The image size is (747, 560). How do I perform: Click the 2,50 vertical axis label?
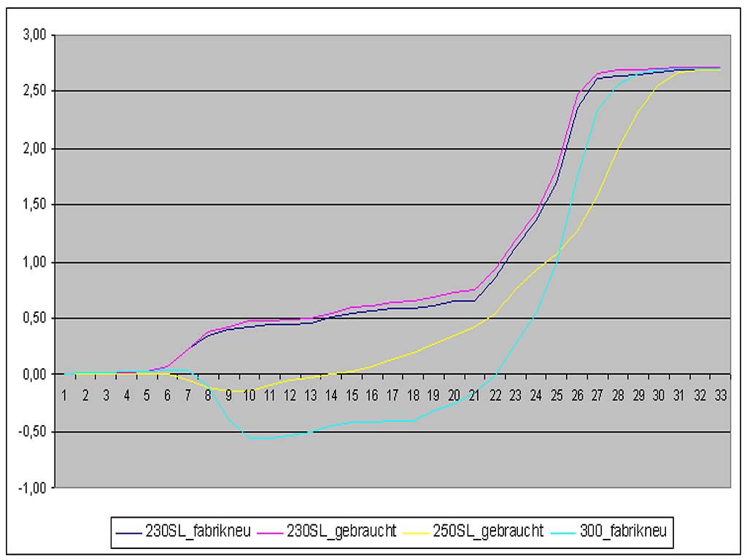click(x=34, y=91)
